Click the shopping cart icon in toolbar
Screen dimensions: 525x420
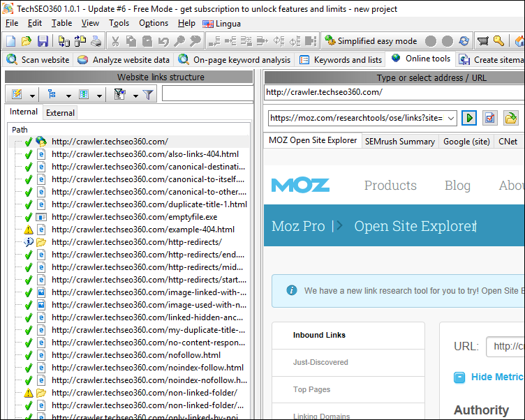483,41
